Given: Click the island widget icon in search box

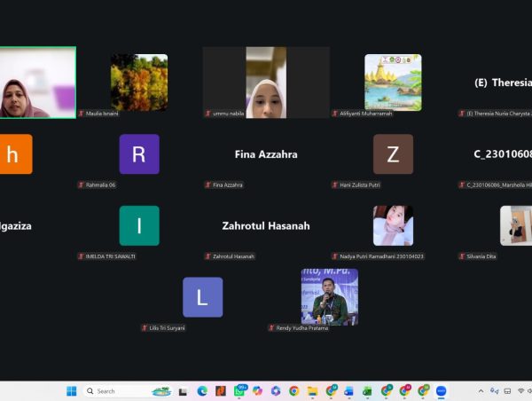Looking at the screenshot, I should click(x=161, y=391).
